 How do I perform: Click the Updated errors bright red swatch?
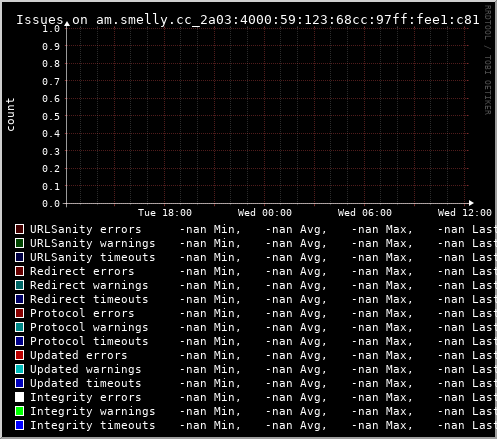tap(19, 355)
